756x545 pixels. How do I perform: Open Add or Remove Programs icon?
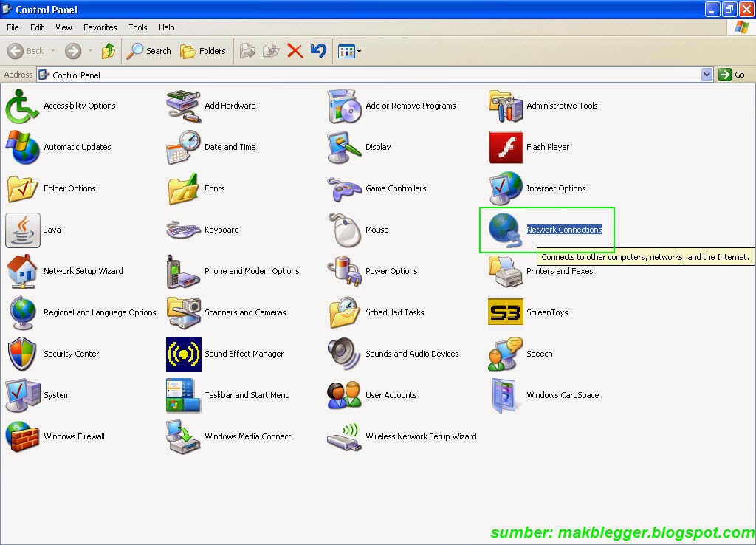(344, 106)
